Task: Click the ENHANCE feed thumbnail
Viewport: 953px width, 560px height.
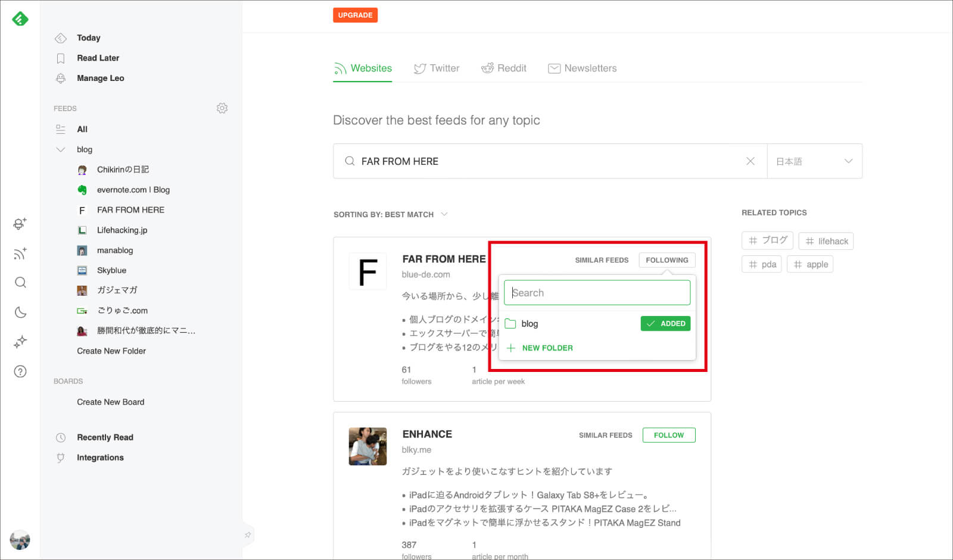Action: click(368, 446)
